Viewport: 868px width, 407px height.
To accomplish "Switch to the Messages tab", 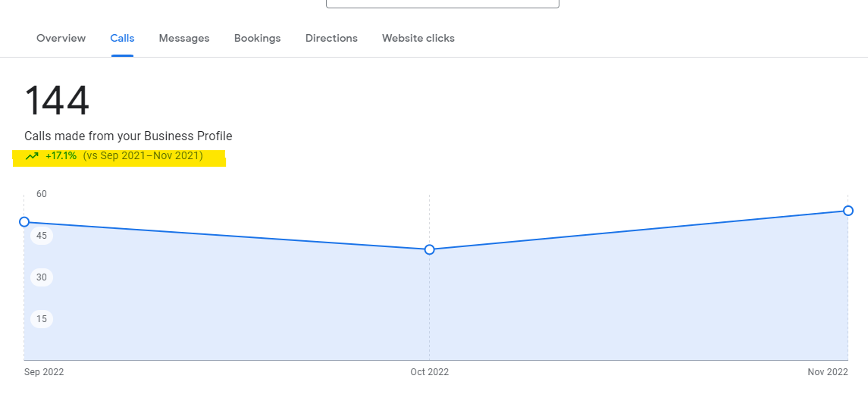I will click(183, 38).
